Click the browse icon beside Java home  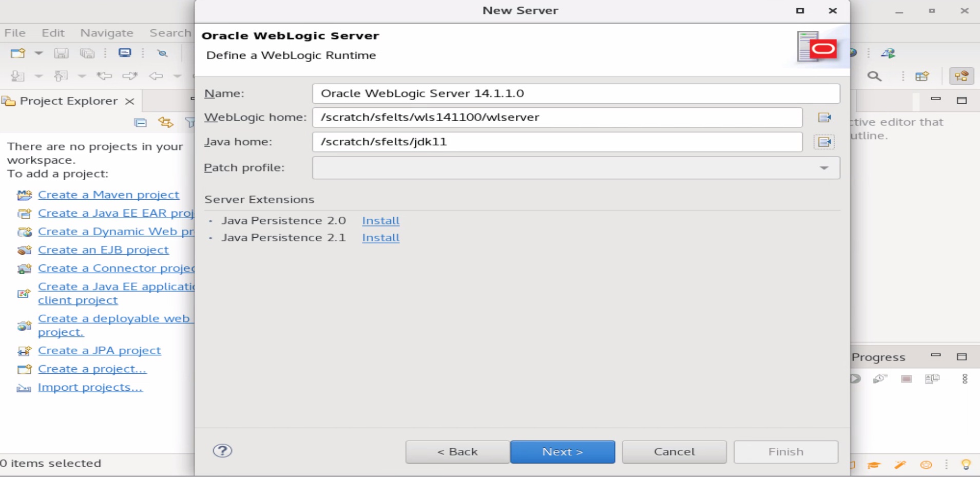pyautogui.click(x=824, y=142)
